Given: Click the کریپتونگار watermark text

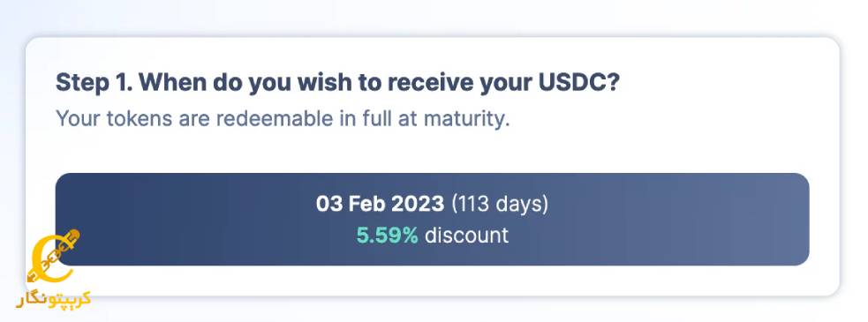Looking at the screenshot, I should click(54, 299).
